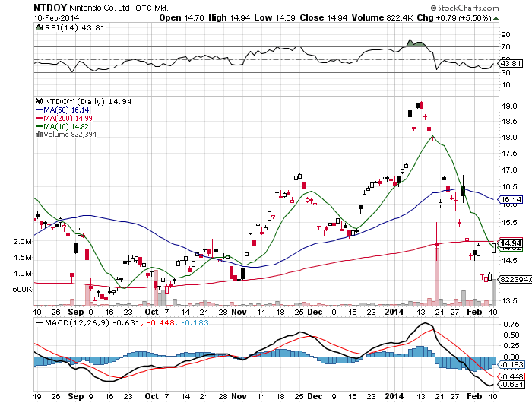This screenshot has width=532, height=403.
Task: Click the 17.0 label on the price axis
Action: [x=509, y=170]
